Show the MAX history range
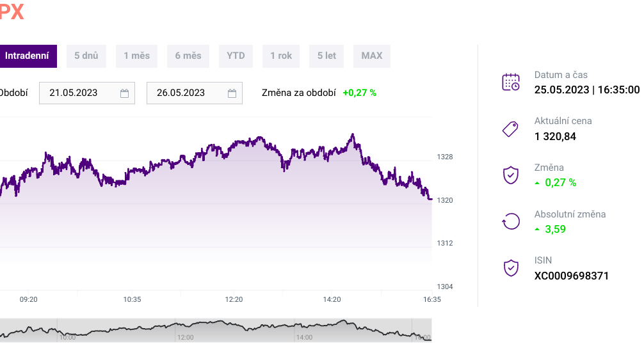The image size is (644, 362). point(372,56)
